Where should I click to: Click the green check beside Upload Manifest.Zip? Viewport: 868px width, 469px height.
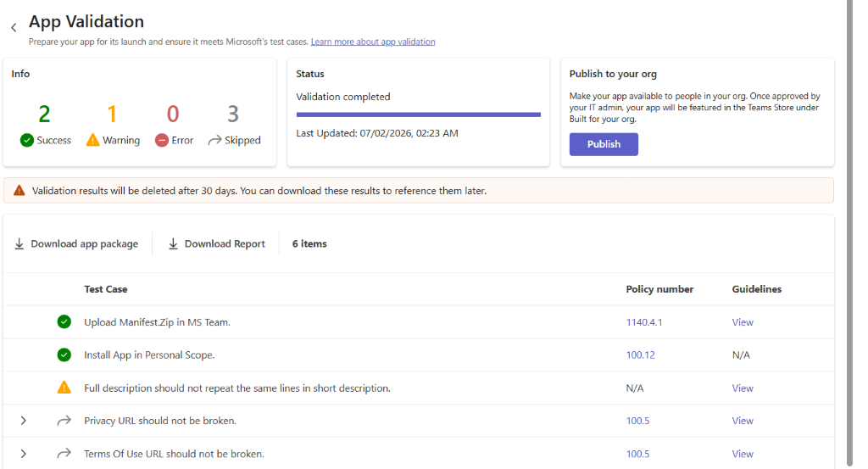coord(64,321)
